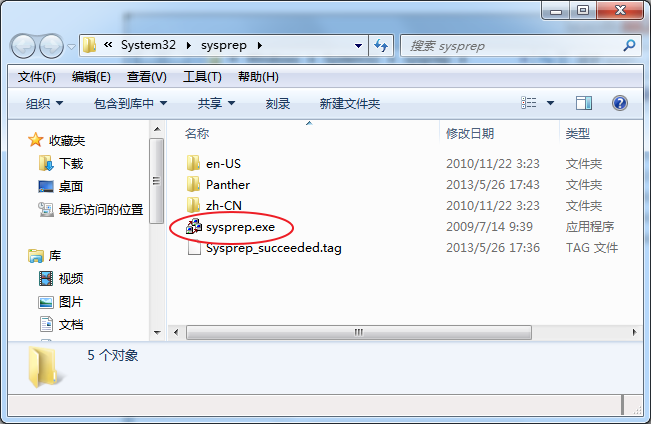Viewport: 651px width, 424px height.
Task: Toggle the preview pane icon
Action: pyautogui.click(x=584, y=103)
